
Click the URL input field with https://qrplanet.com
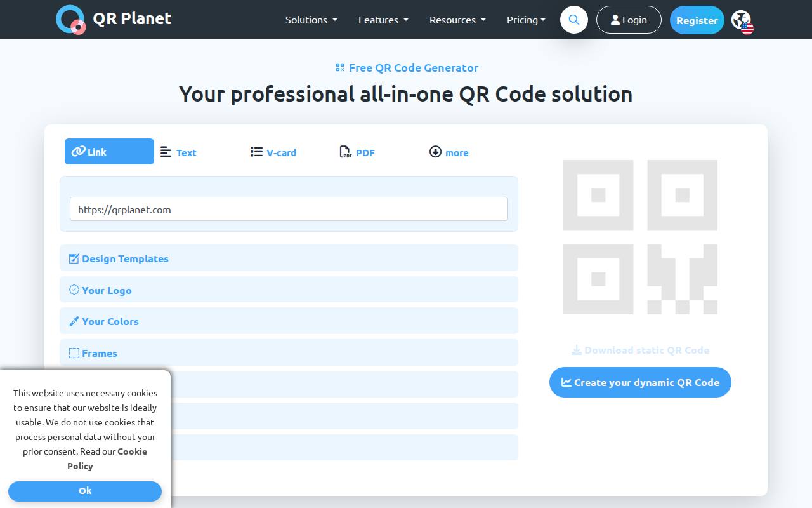click(x=289, y=209)
